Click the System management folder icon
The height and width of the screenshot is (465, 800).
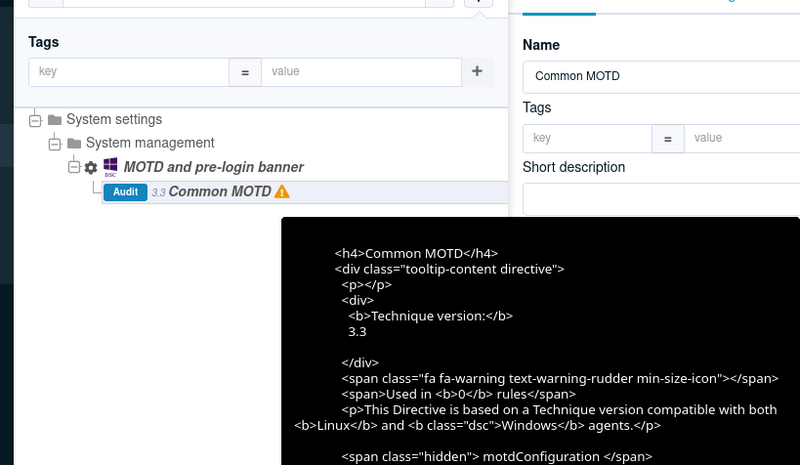74,143
